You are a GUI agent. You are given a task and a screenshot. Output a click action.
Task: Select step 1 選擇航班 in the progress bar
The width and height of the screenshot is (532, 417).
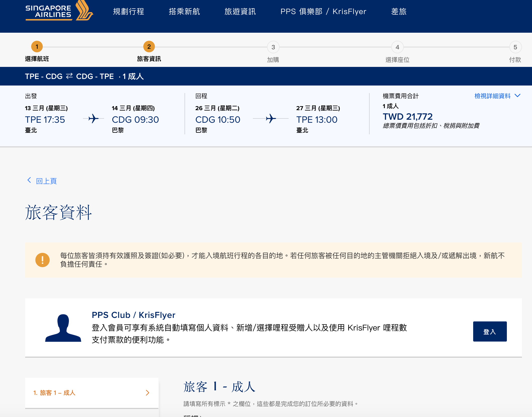click(x=37, y=47)
